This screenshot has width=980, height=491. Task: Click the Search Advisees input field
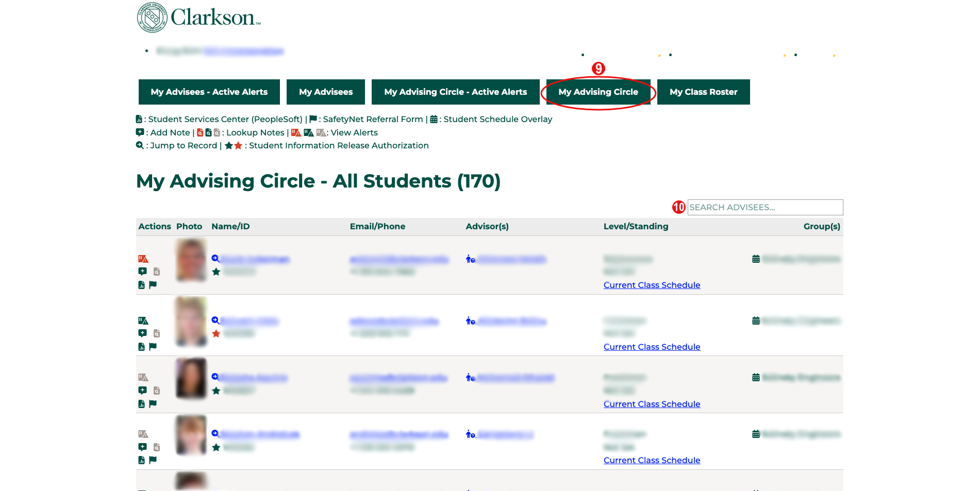tap(765, 207)
